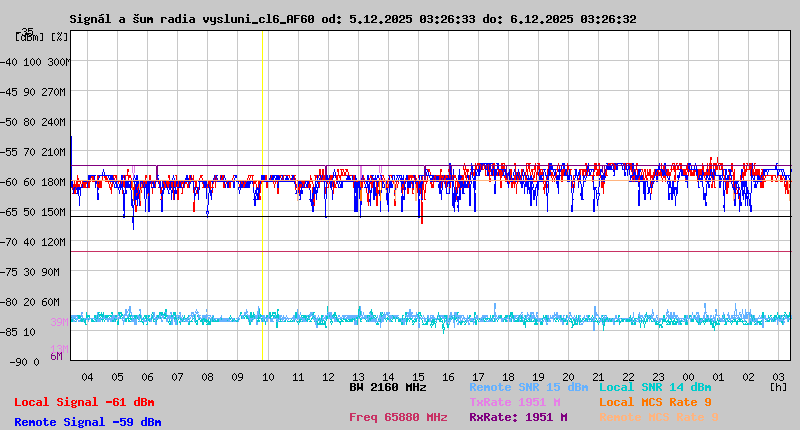Click the 00 hour tick on x-axis
The image size is (800, 430).
[x=689, y=377]
